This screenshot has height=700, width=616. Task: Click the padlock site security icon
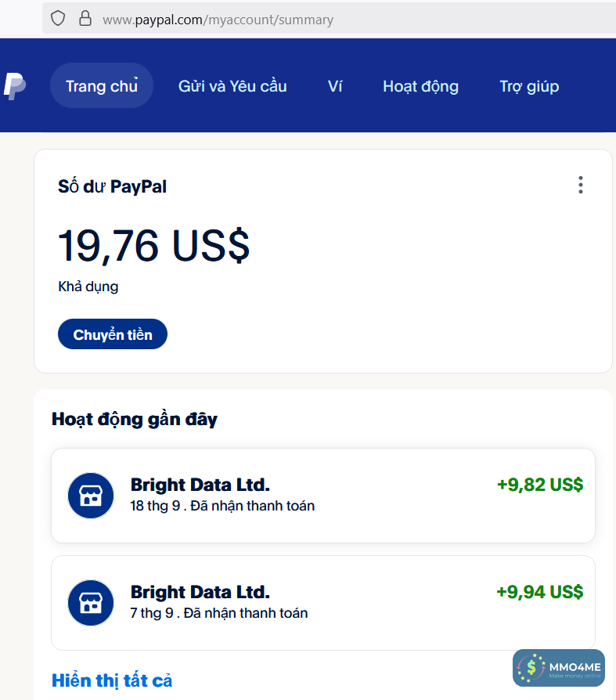click(85, 18)
